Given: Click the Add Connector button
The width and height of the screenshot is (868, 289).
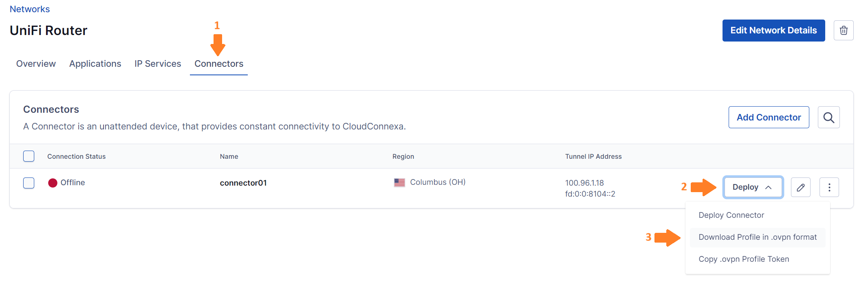Looking at the screenshot, I should coord(769,117).
